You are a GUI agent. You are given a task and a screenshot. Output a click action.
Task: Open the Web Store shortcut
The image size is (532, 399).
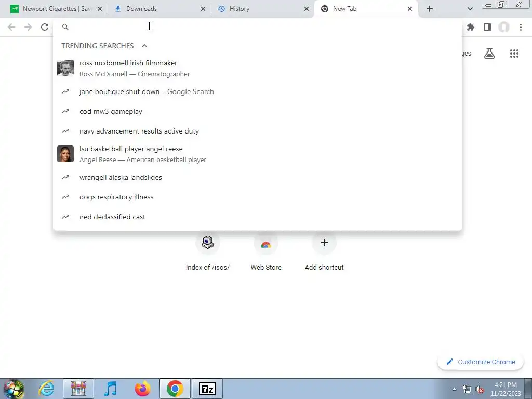pos(266,251)
